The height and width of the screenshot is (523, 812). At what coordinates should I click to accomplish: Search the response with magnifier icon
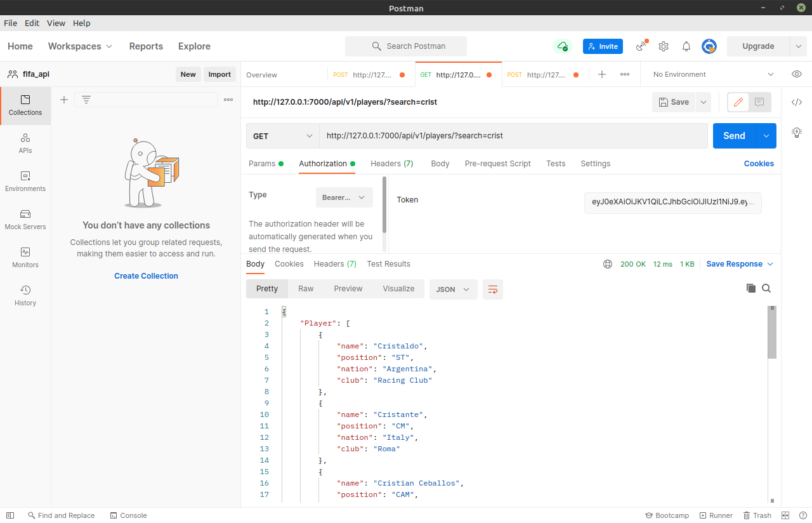(766, 288)
